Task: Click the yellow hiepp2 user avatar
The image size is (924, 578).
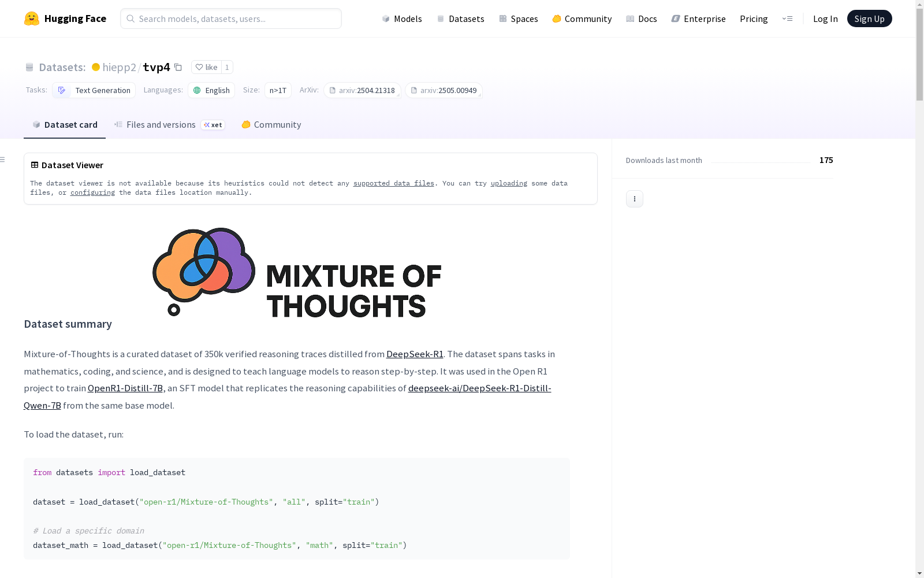Action: click(96, 67)
